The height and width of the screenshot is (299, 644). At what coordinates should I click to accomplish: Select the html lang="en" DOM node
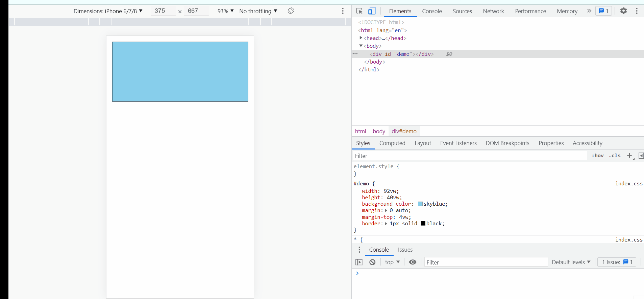(382, 30)
